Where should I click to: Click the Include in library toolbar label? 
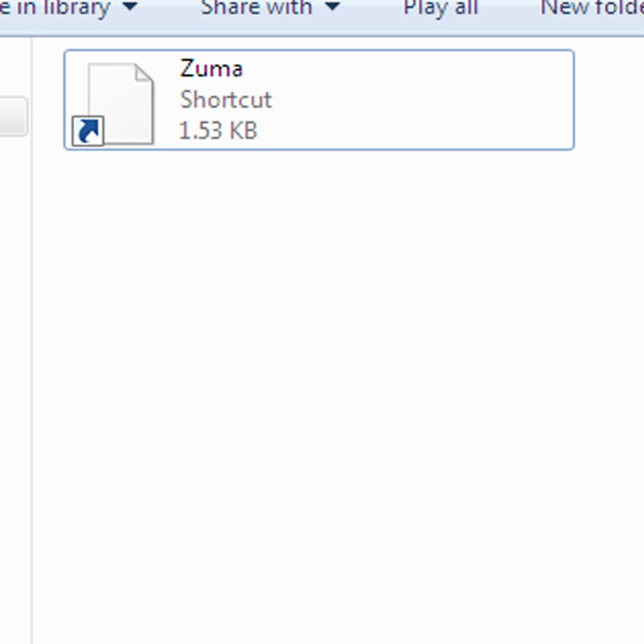(55, 7)
